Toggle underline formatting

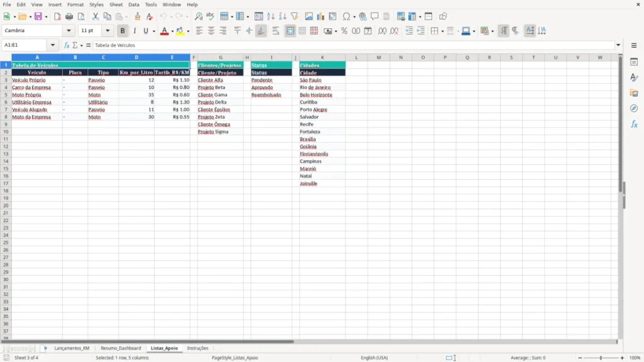tap(145, 31)
